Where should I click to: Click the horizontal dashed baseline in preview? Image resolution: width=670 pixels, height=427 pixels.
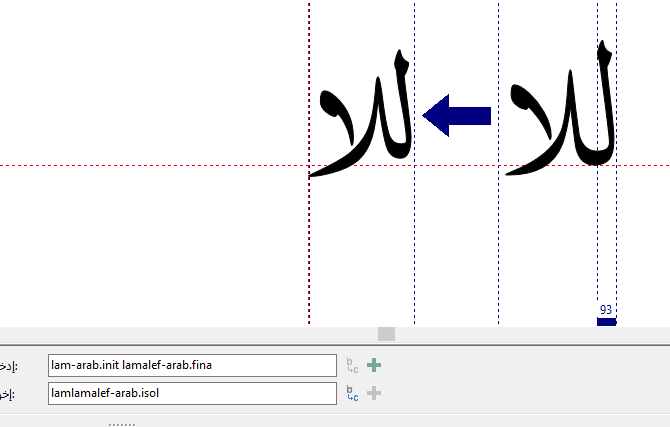pyautogui.click(x=150, y=165)
